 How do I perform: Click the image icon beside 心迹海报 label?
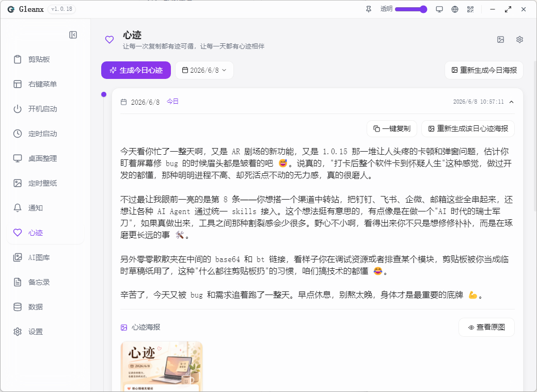pos(124,328)
